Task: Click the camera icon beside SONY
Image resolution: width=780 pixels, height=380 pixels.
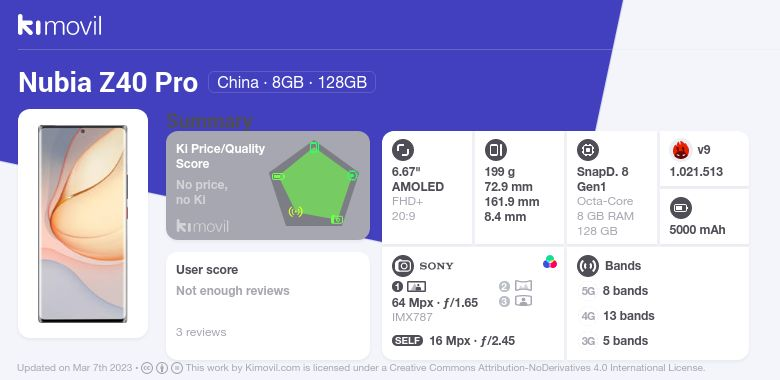Action: (403, 266)
